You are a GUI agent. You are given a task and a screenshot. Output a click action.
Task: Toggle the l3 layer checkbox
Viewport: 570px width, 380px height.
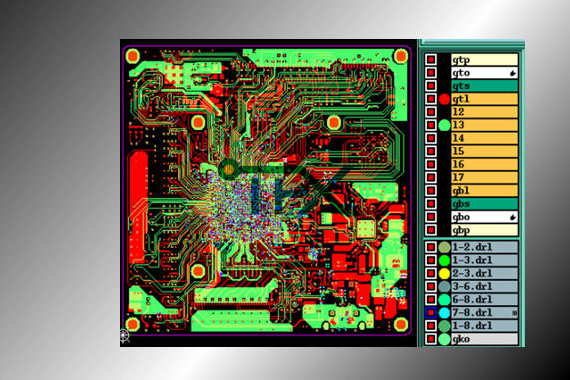coord(431,125)
